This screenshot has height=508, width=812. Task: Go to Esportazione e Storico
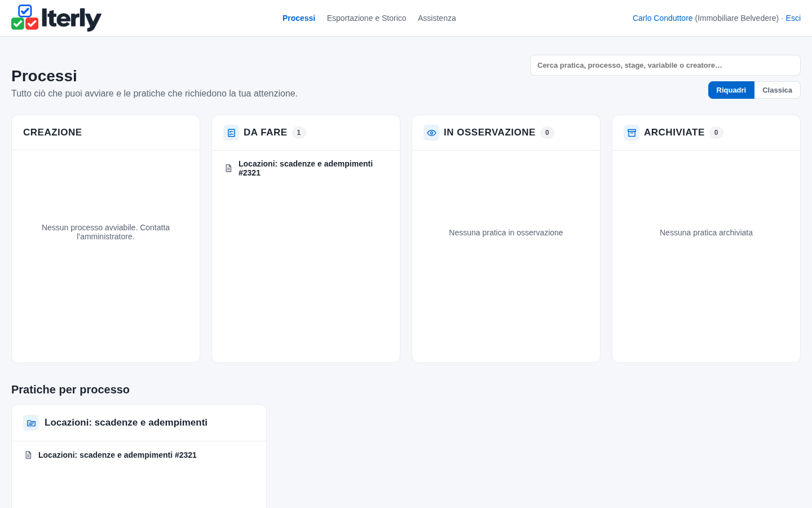pos(367,18)
